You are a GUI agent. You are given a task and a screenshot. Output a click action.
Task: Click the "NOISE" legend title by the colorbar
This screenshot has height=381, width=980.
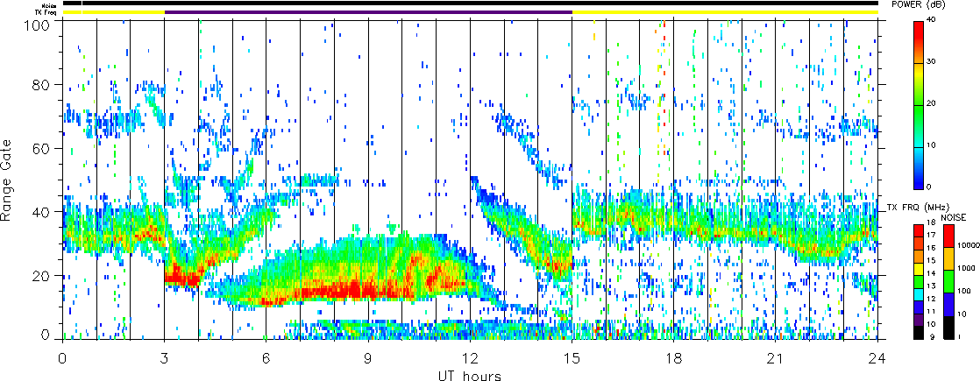tap(954, 218)
